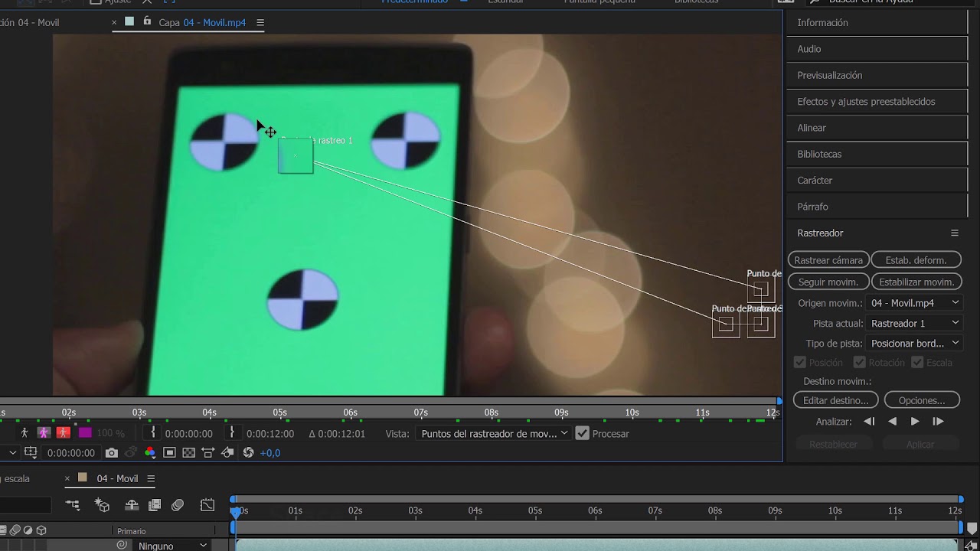Open the Vista dropdown
The width and height of the screenshot is (980, 551).
tap(494, 433)
